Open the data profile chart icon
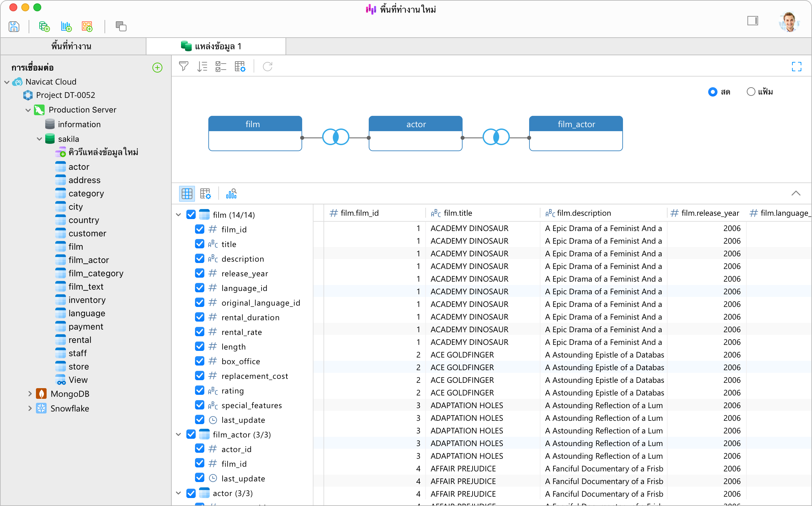The width and height of the screenshot is (812, 506). pos(231,193)
